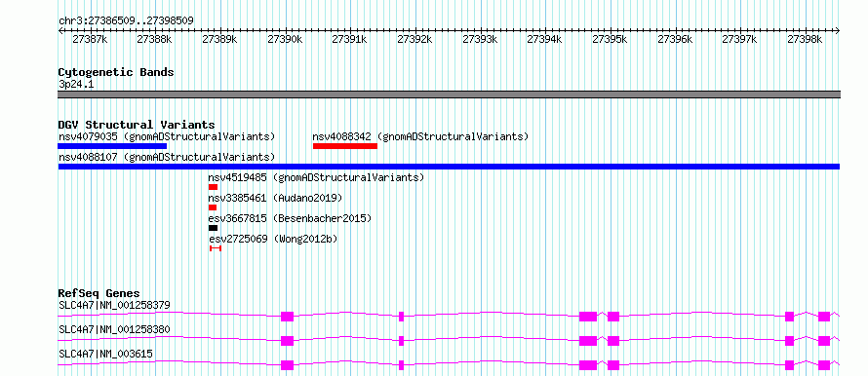Screen dimensions: 868x376
Task: Click the narrow exon of NM_001258380 transcript
Action: tap(402, 341)
